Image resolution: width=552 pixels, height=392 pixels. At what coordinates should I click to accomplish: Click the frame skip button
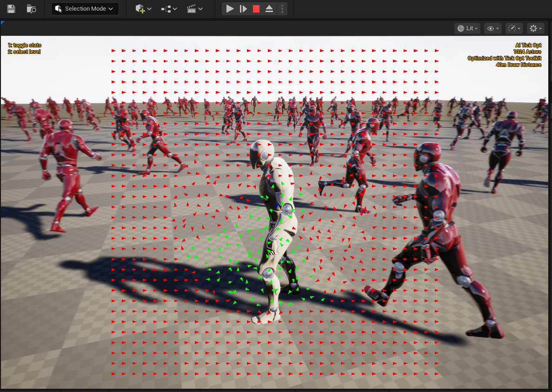coord(243,9)
